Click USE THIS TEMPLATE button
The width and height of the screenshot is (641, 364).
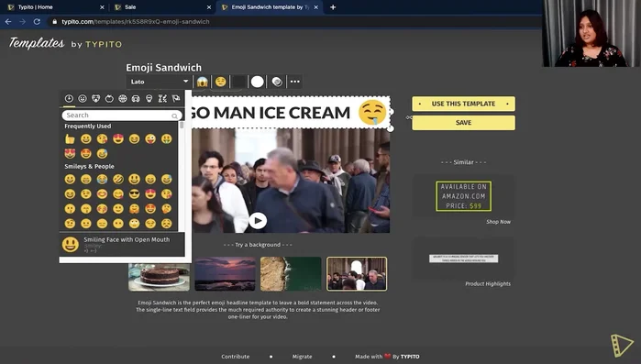pos(464,104)
